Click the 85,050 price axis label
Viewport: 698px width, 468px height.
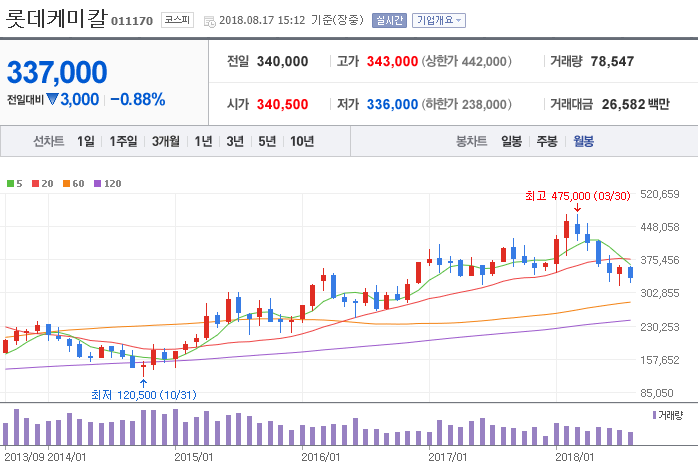pyautogui.click(x=657, y=393)
